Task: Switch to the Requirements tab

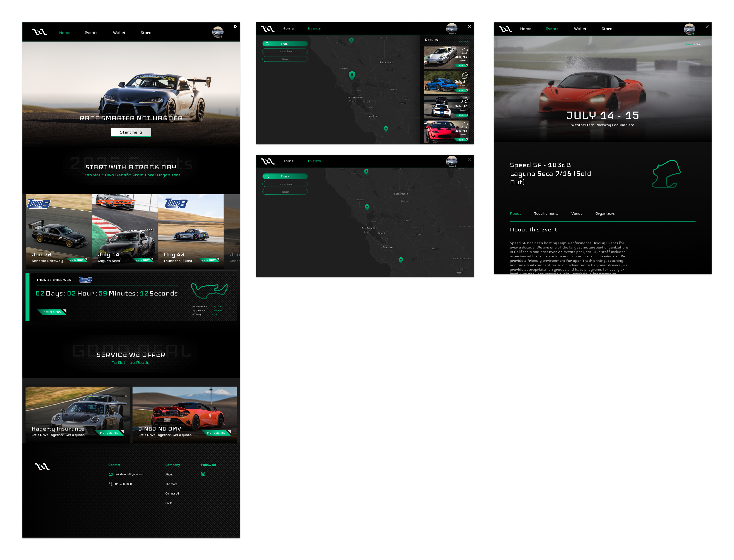Action: pos(546,213)
